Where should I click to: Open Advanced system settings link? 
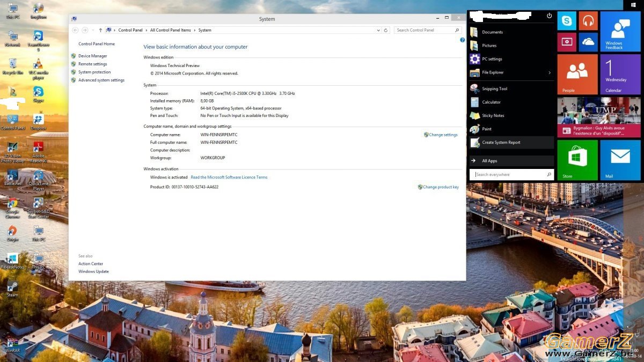pyautogui.click(x=101, y=80)
